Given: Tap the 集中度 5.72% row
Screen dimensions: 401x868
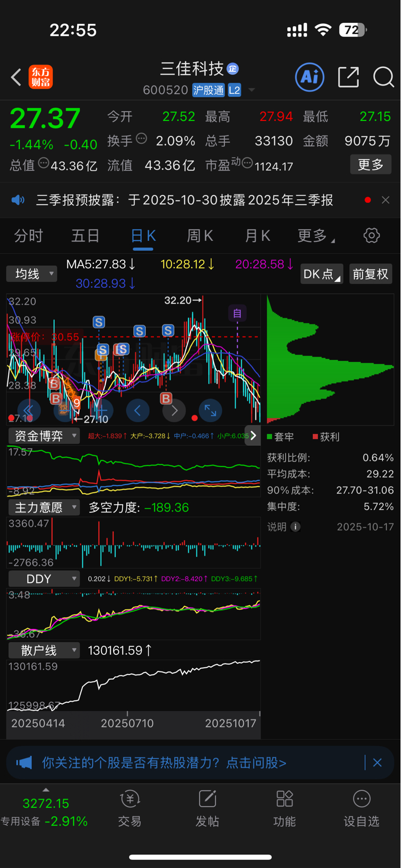Looking at the screenshot, I should [331, 507].
